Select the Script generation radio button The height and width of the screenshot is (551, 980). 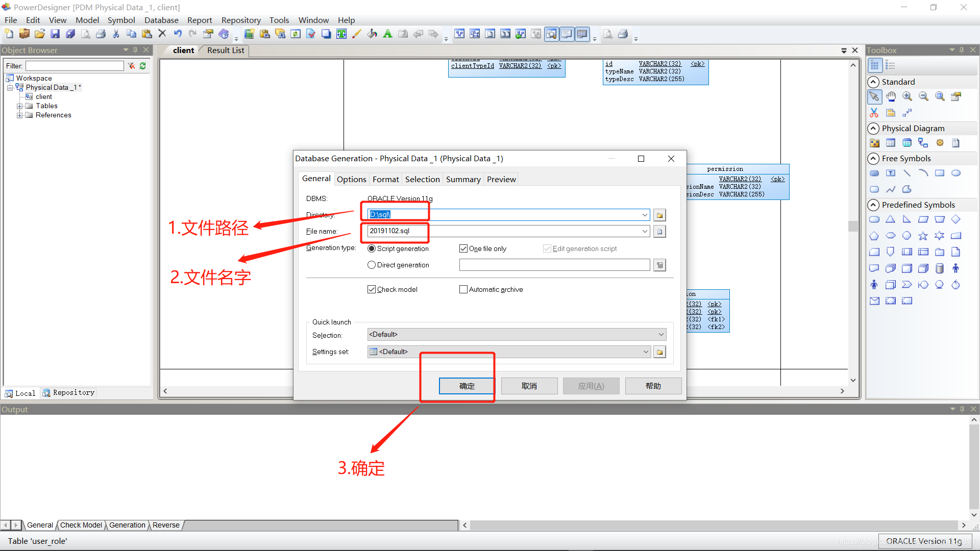(x=372, y=248)
